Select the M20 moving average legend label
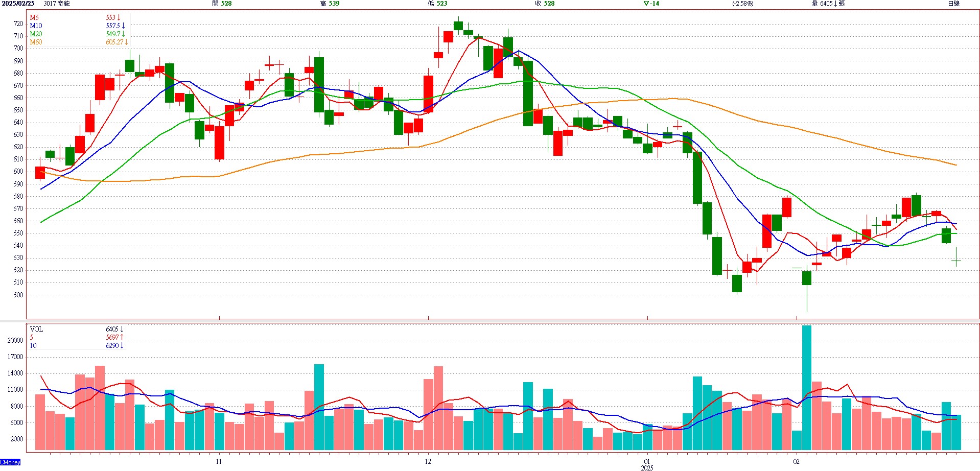Viewport: 980px width, 471px height. (x=36, y=34)
